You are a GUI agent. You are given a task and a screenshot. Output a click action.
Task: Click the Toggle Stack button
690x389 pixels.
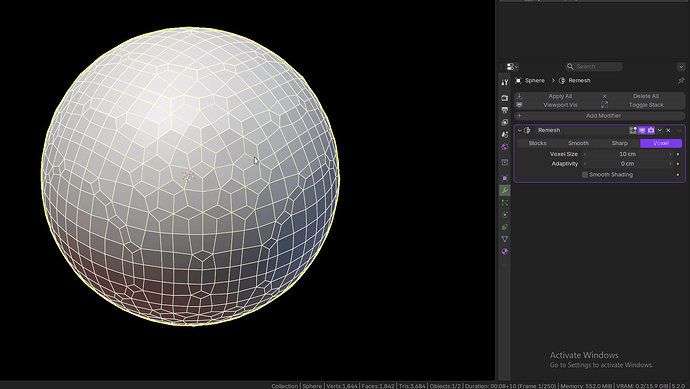[642, 105]
